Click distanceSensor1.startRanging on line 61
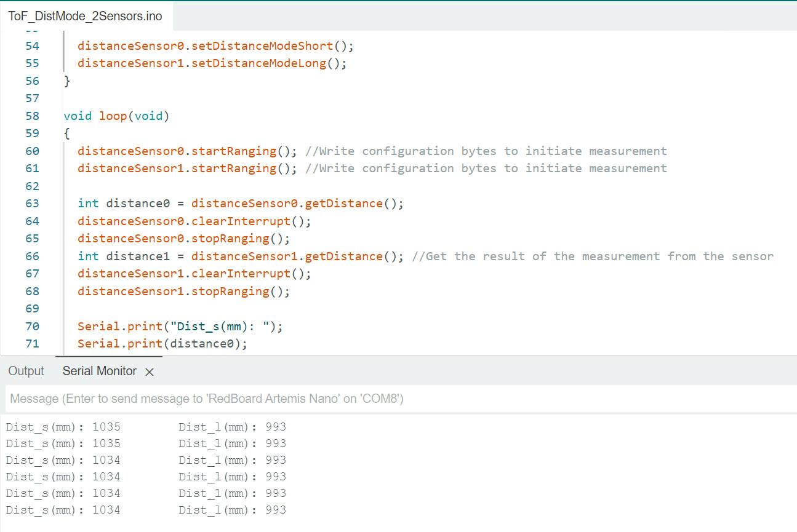Screen dimensions: 797x532 [177, 169]
